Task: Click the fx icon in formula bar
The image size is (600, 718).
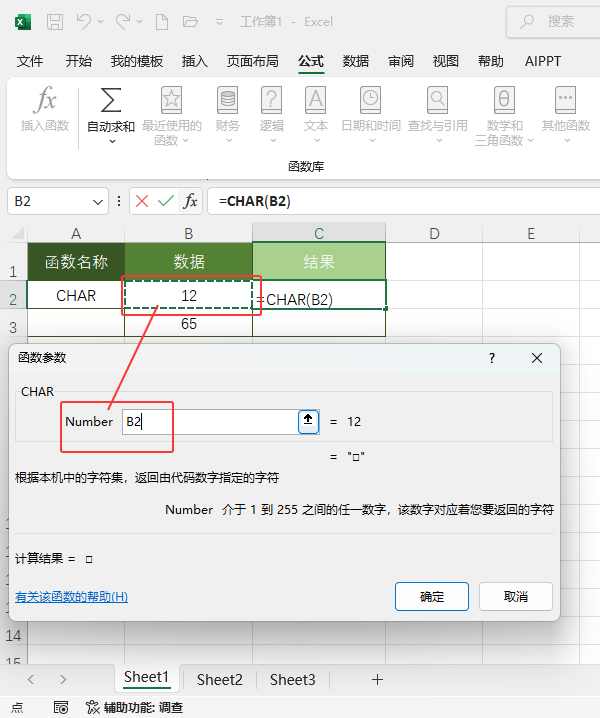Action: tap(190, 201)
